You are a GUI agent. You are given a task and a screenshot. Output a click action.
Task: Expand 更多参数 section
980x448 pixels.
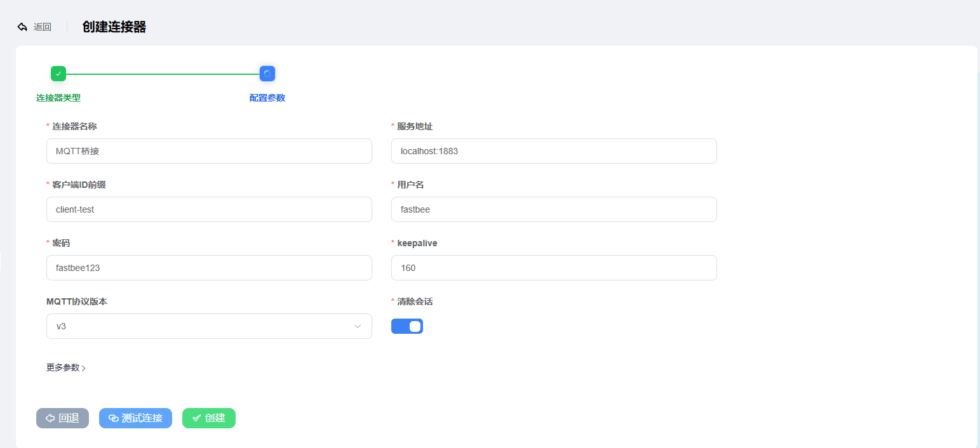[66, 367]
